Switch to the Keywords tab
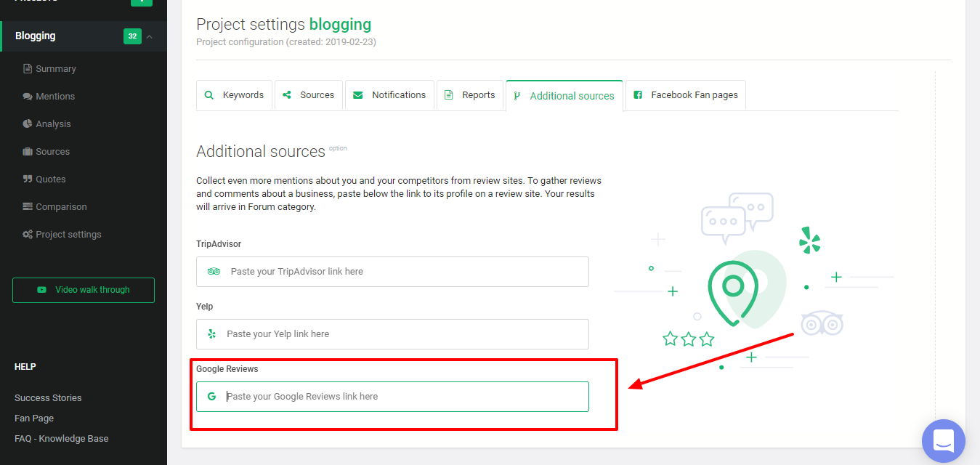The width and height of the screenshot is (980, 465). pyautogui.click(x=234, y=95)
